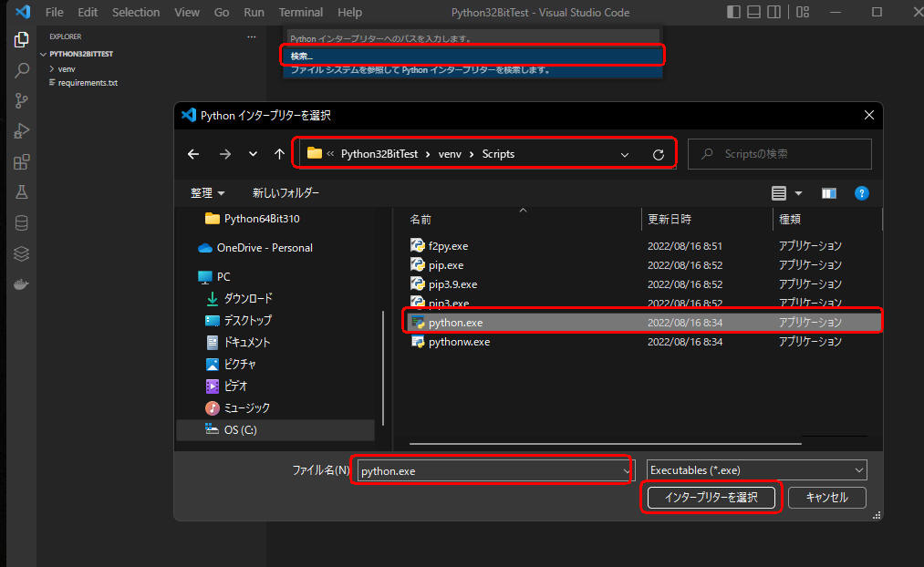
Task: Click the file list horizontal scrollbar
Action: coord(605,443)
